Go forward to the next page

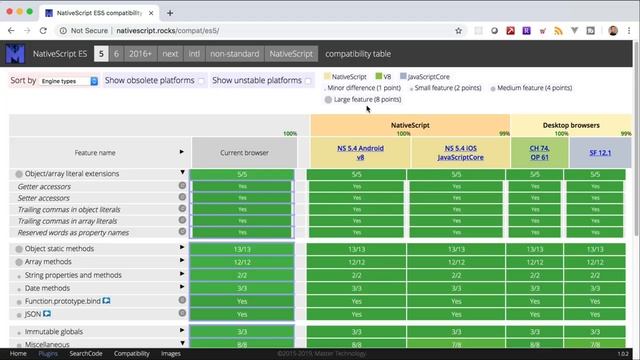pyautogui.click(x=27, y=31)
